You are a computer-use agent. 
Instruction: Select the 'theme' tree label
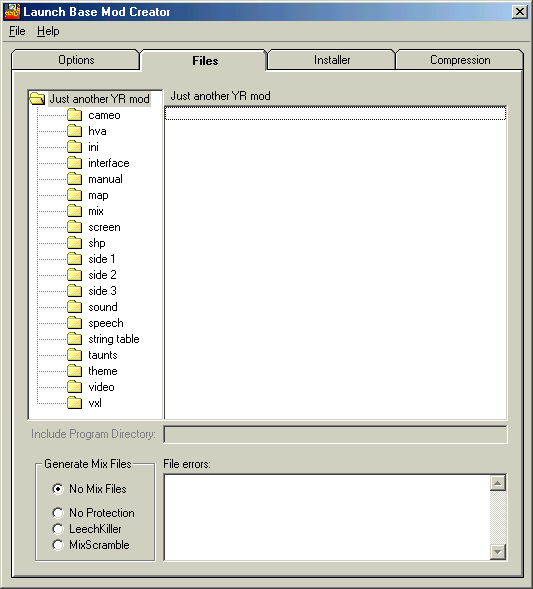(103, 371)
